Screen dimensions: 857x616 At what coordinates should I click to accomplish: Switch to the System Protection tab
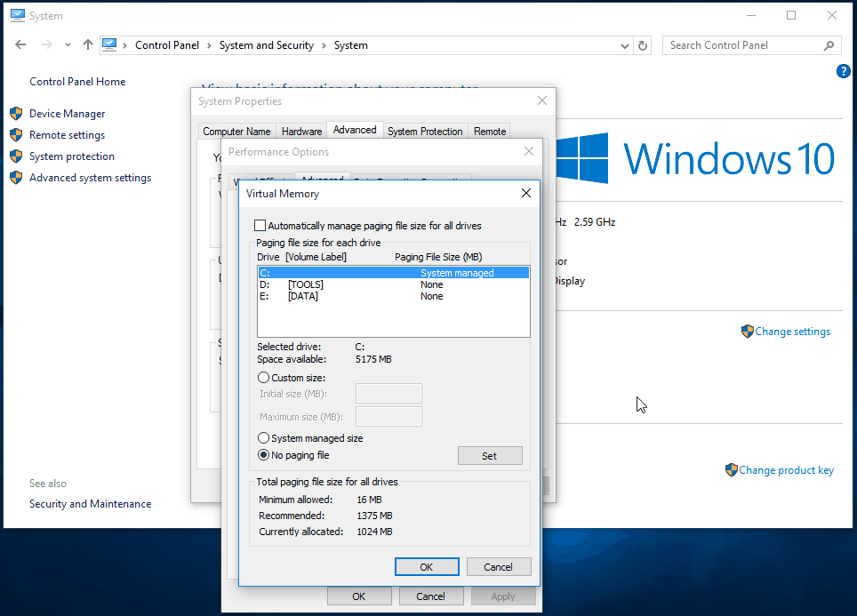(x=425, y=132)
